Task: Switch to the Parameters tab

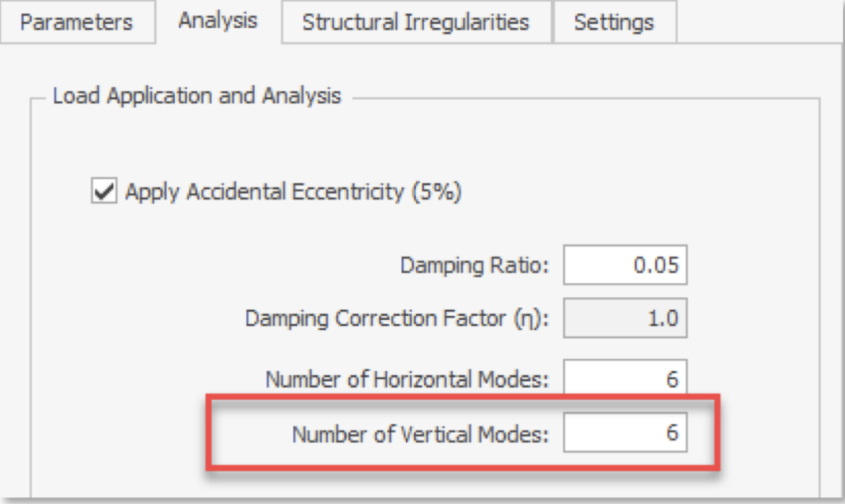Action: tap(76, 22)
